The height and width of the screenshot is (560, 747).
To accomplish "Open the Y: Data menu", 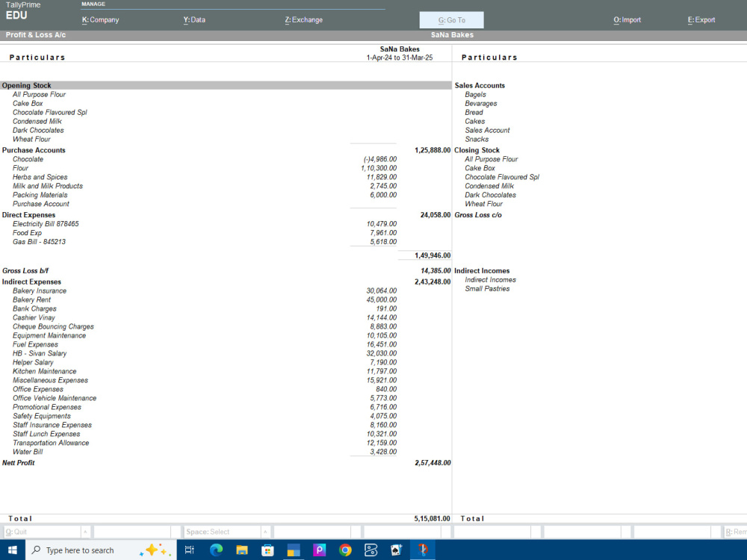I will coord(194,20).
